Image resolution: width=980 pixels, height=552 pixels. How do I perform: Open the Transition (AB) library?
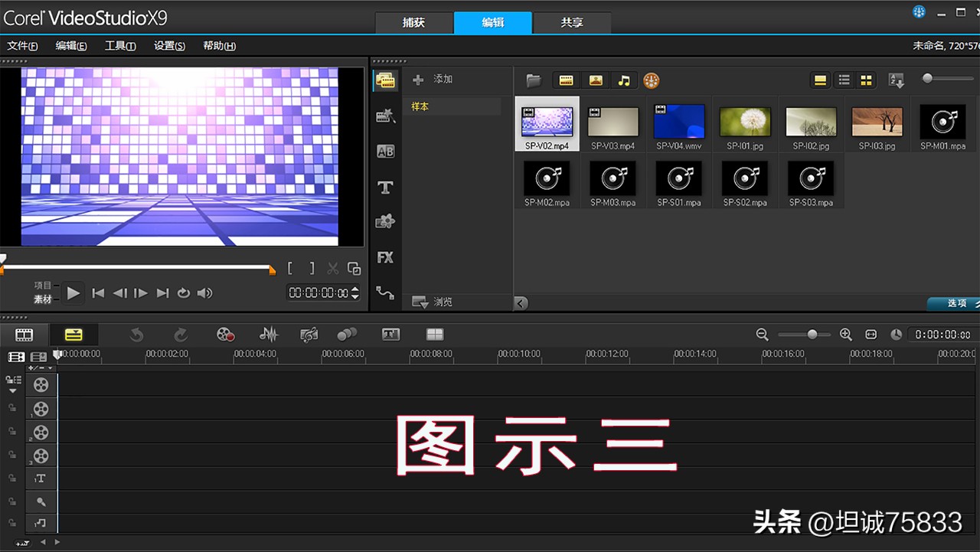(x=385, y=152)
